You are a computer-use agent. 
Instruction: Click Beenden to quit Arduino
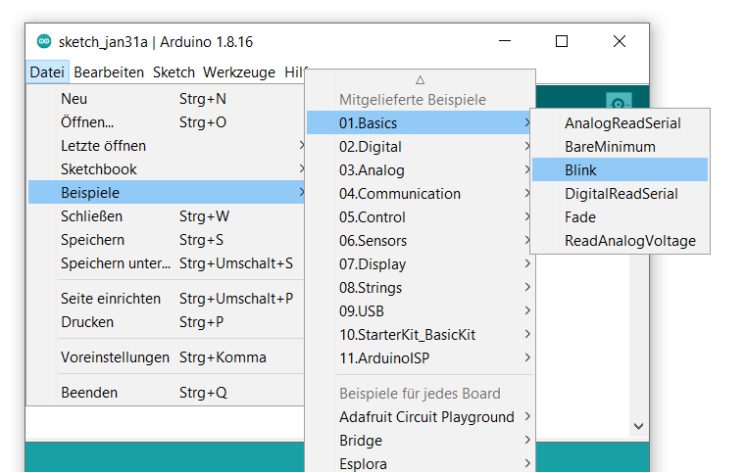tap(89, 393)
